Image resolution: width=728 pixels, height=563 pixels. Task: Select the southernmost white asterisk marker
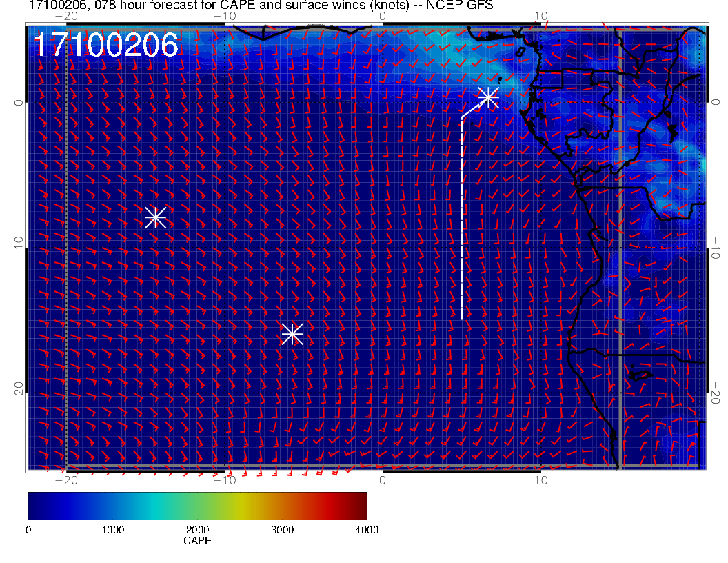292,334
